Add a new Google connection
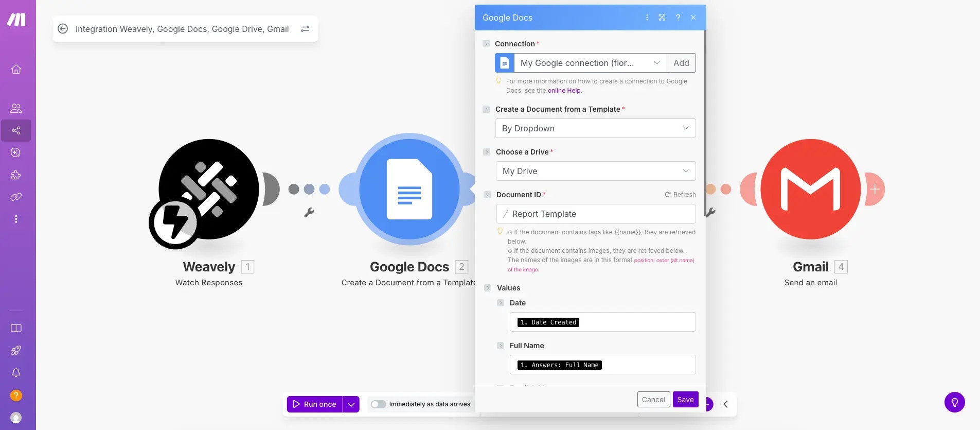The height and width of the screenshot is (430, 980). [681, 63]
